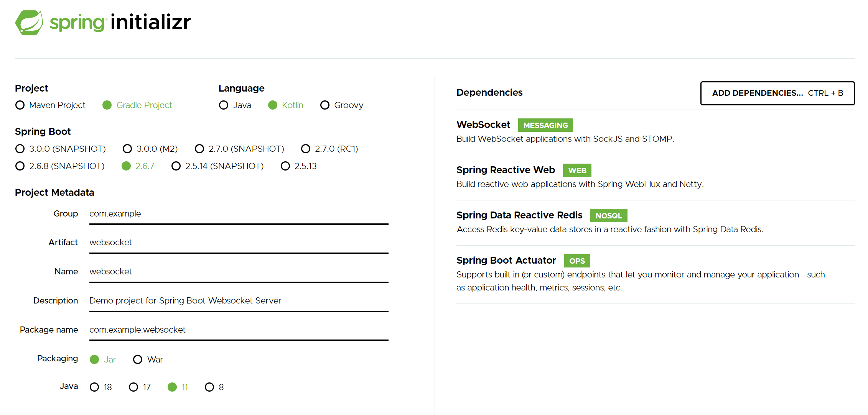
Task: Click the Spring Boot Actuator dependency title
Action: click(506, 261)
